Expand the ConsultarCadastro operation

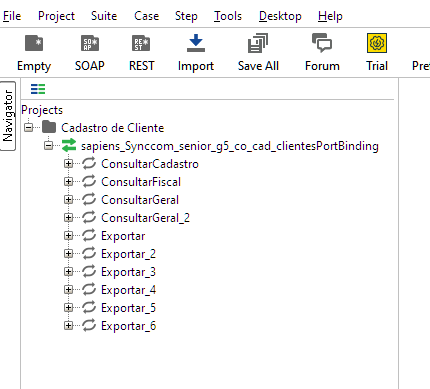[x=68, y=164]
